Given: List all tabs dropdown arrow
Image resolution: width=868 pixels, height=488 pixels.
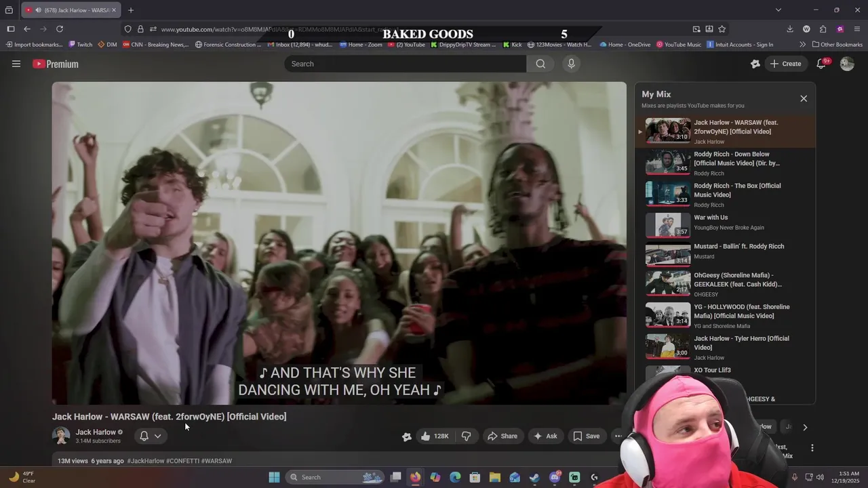Looking at the screenshot, I should [778, 10].
